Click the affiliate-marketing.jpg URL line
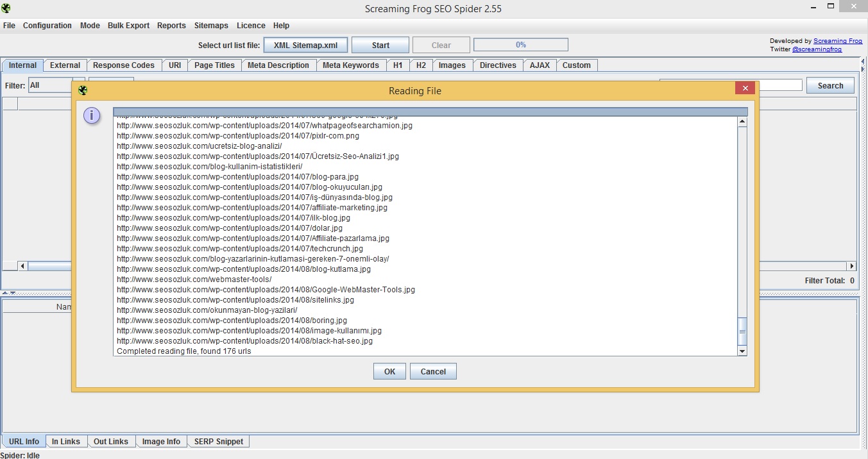 coord(252,208)
